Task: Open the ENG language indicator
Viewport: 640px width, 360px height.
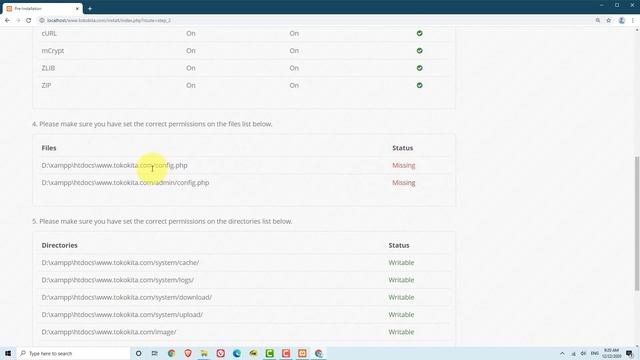Action: (595, 353)
